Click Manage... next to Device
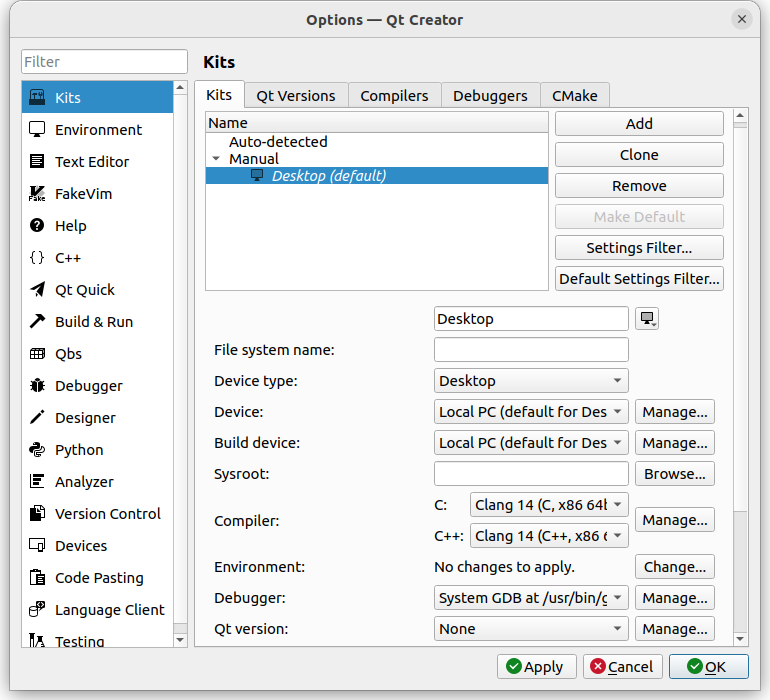 click(x=675, y=412)
